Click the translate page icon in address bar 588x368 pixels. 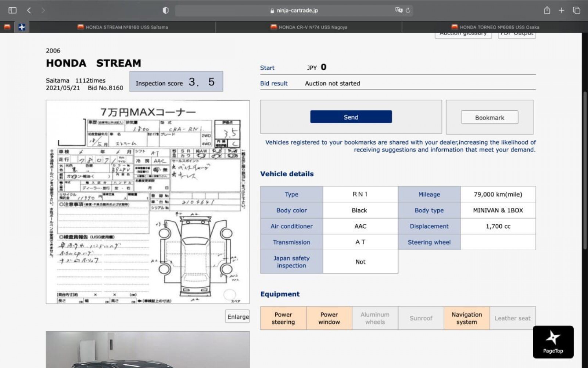(399, 10)
